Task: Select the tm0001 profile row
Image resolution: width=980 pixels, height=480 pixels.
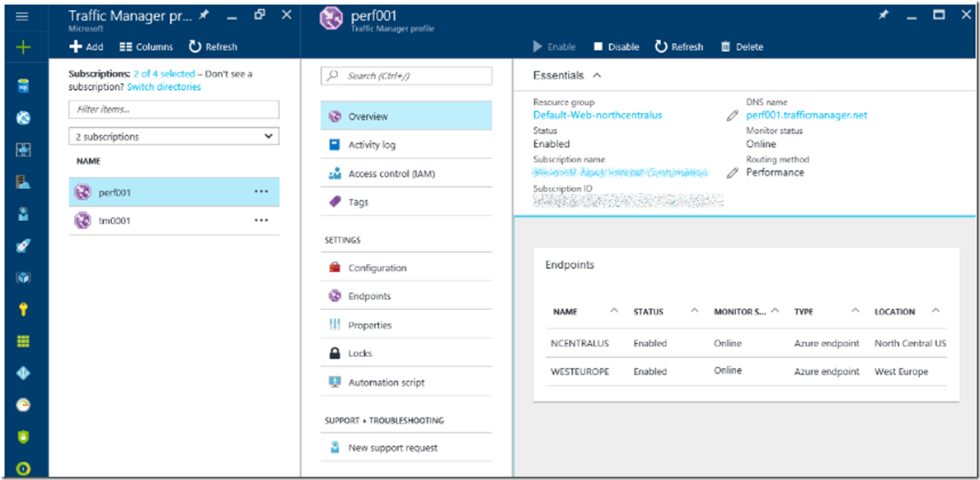Action: point(174,221)
